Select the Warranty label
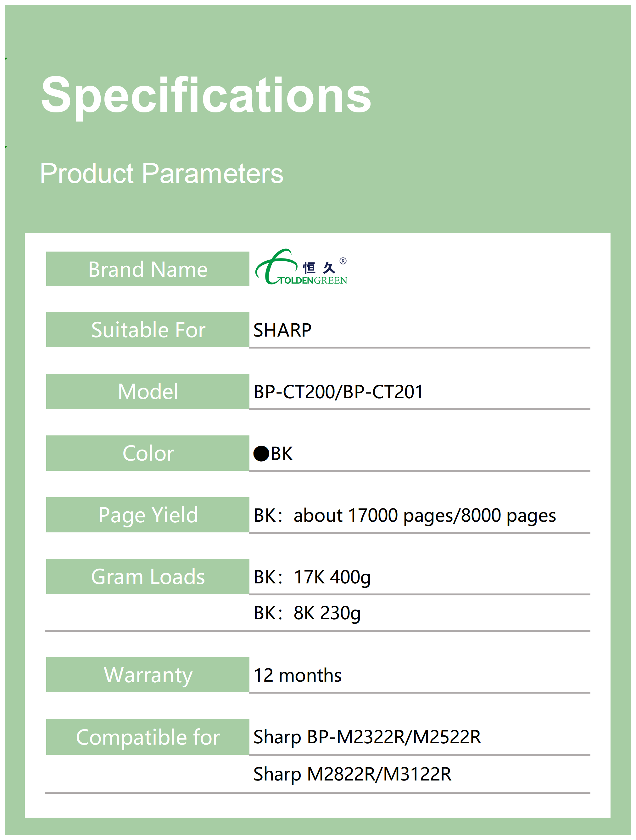Viewport: 636px width, 840px height. (x=148, y=675)
